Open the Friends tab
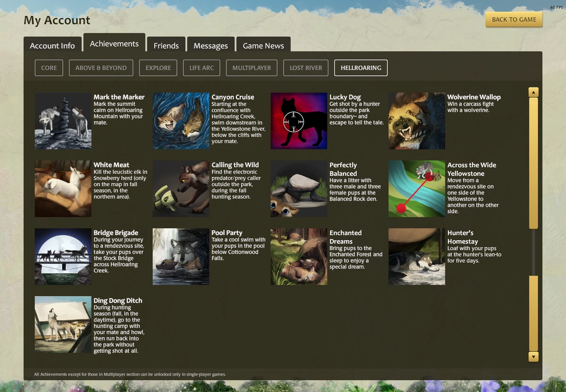The image size is (566, 392). pos(166,45)
